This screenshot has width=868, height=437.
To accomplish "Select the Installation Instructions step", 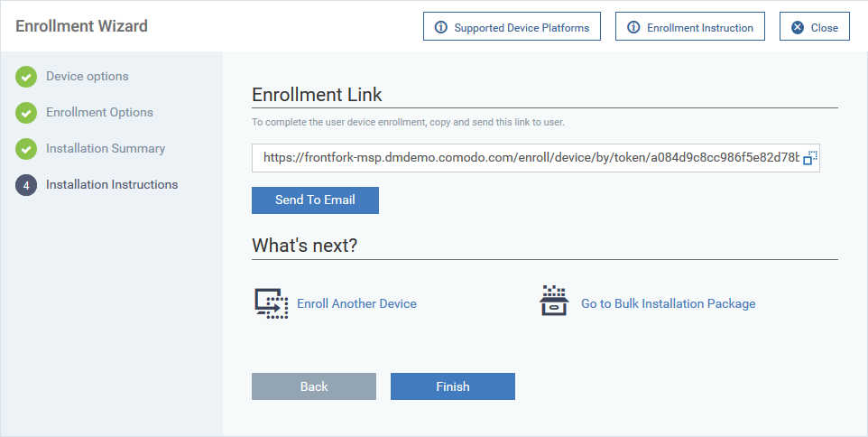I will tap(112, 185).
